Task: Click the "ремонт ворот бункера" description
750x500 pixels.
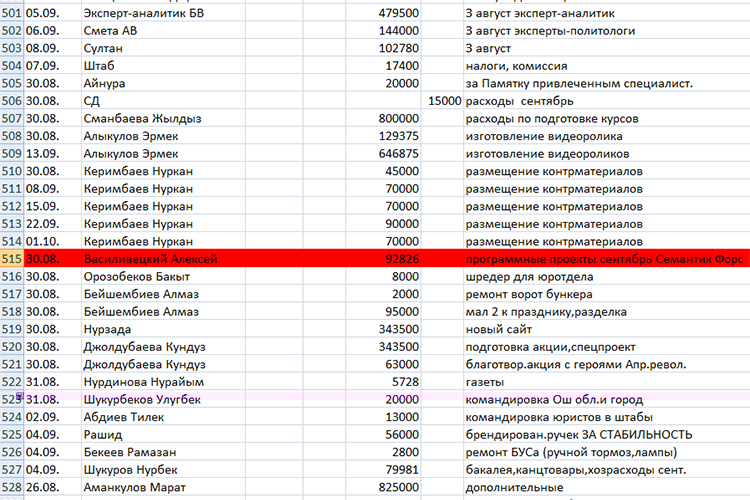Action: pyautogui.click(x=529, y=294)
